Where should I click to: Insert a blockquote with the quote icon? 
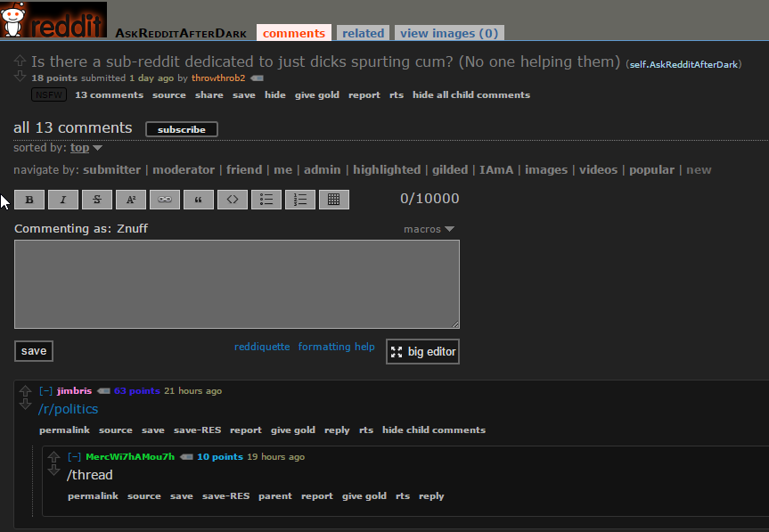199,200
